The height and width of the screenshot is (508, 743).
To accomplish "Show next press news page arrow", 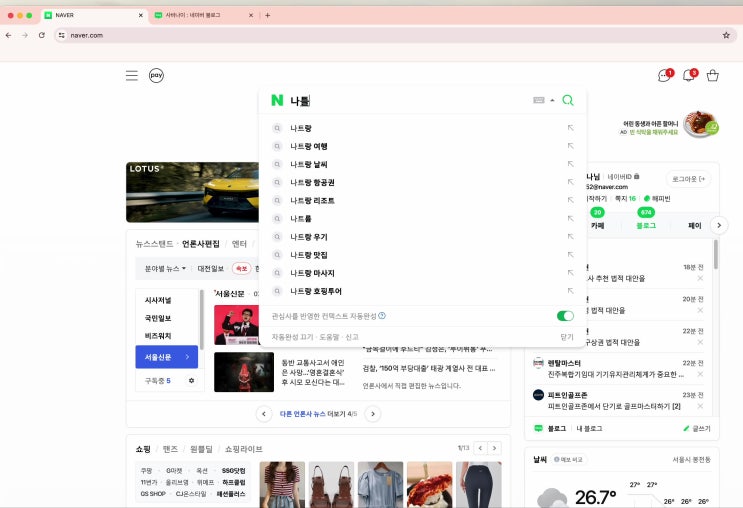I will [x=372, y=413].
